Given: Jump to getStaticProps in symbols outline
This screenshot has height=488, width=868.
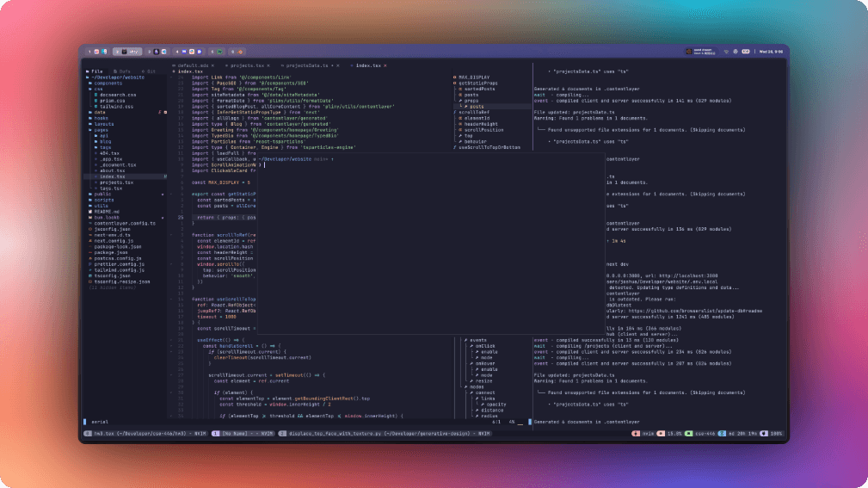Looking at the screenshot, I should [x=477, y=83].
